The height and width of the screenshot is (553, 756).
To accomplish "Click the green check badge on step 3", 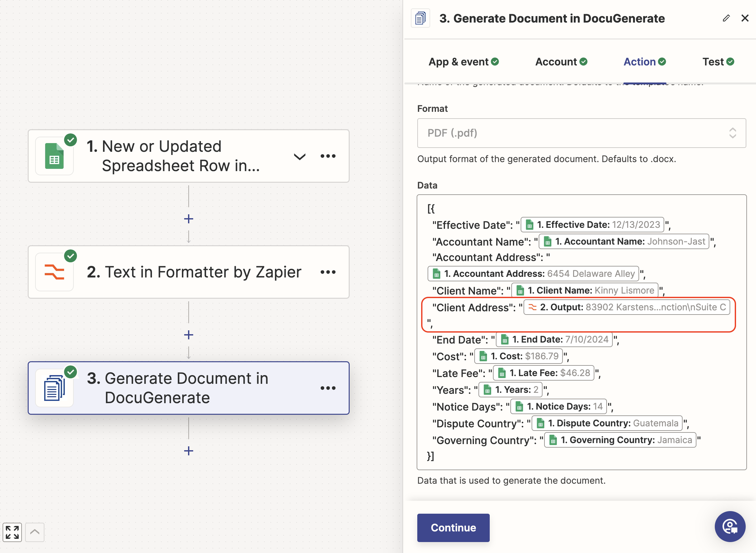I will pos(71,372).
